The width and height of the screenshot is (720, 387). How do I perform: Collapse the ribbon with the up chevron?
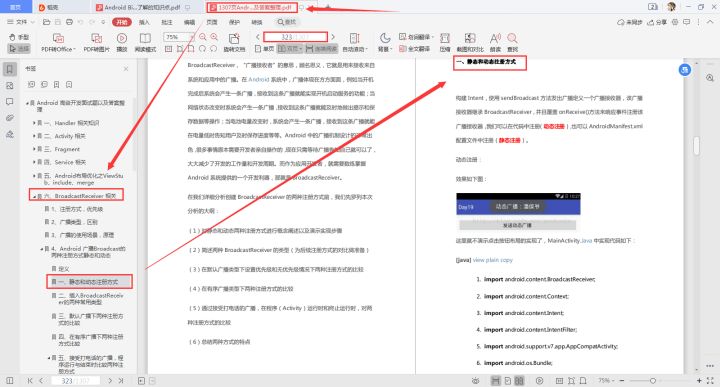(710, 22)
